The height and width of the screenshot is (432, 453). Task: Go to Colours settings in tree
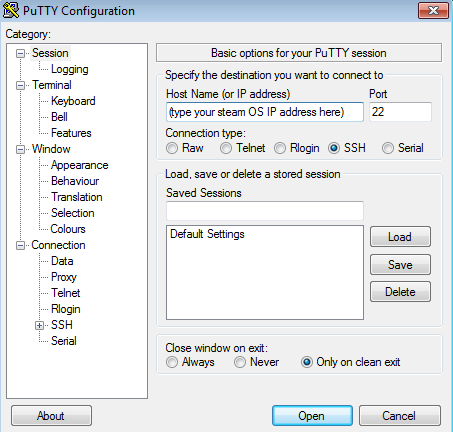[x=68, y=229]
